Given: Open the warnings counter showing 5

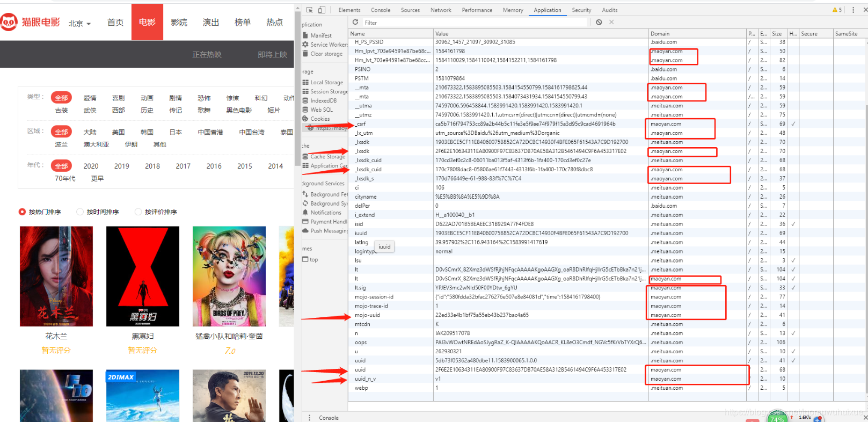Looking at the screenshot, I should 837,10.
